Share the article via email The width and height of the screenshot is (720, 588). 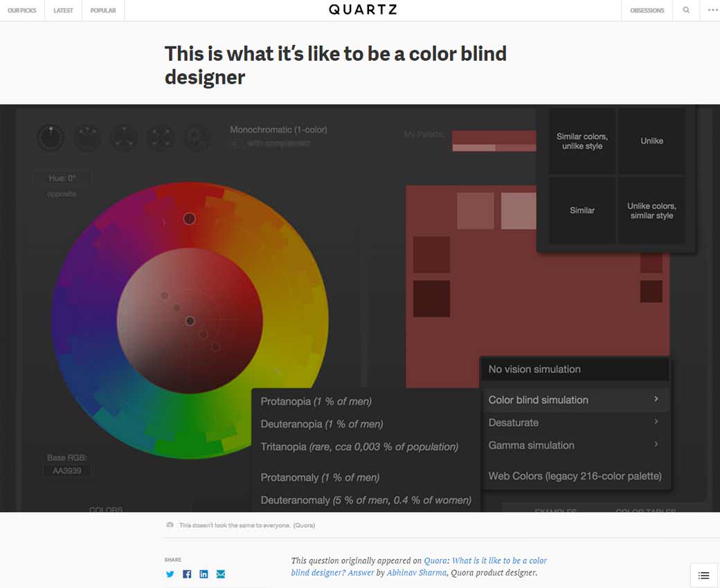pos(221,574)
